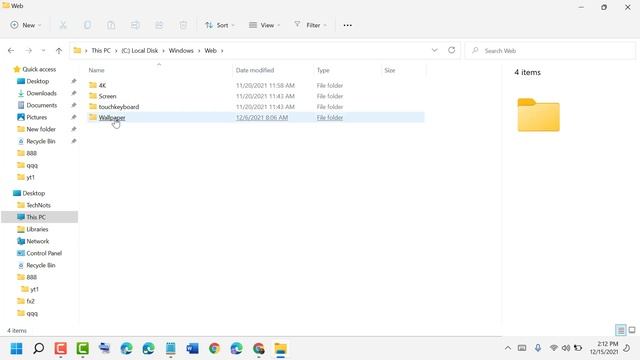The image size is (640, 360).
Task: Open TechNots folder in sidebar
Action: (x=38, y=205)
